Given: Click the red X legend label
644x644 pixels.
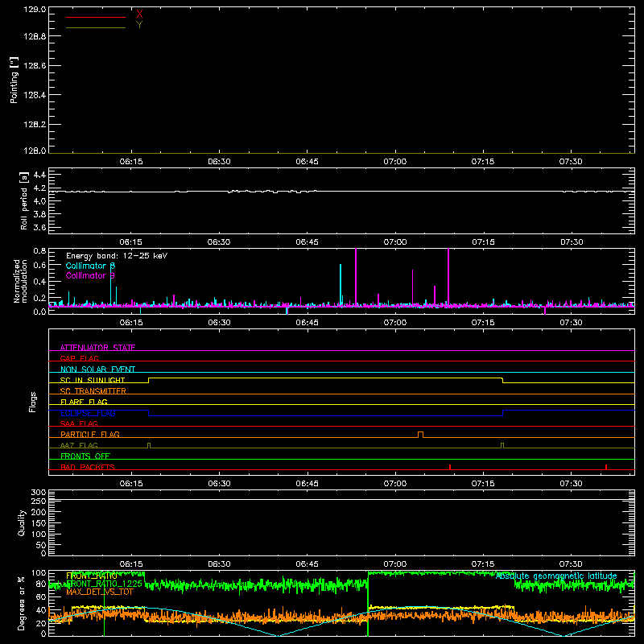Looking at the screenshot, I should tap(139, 14).
